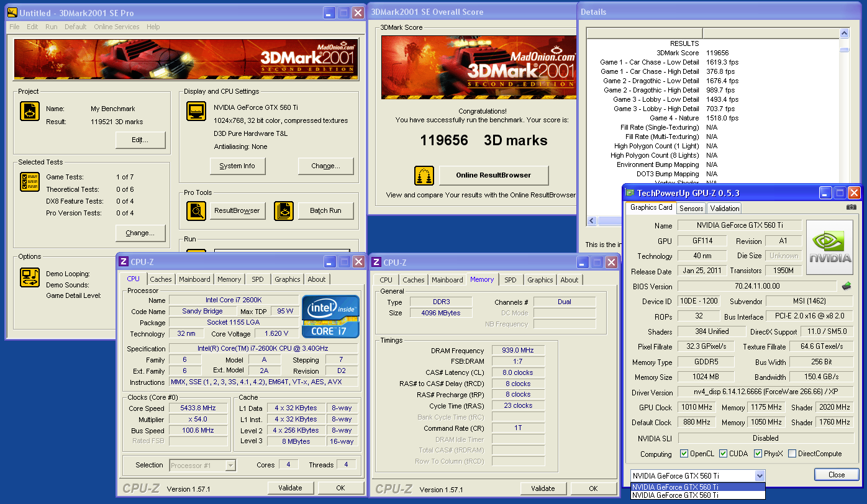
Task: Click the GPU Clock value 1010 MHz
Action: (x=697, y=408)
